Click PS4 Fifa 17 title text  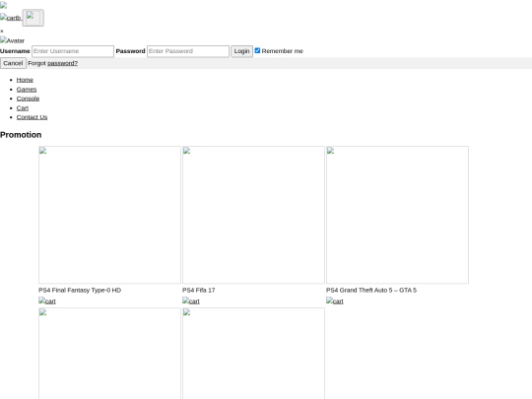coord(198,290)
